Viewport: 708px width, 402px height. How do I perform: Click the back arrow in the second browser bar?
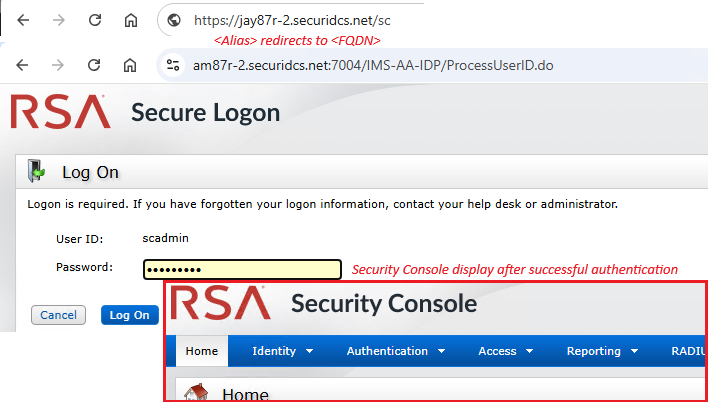point(24,65)
